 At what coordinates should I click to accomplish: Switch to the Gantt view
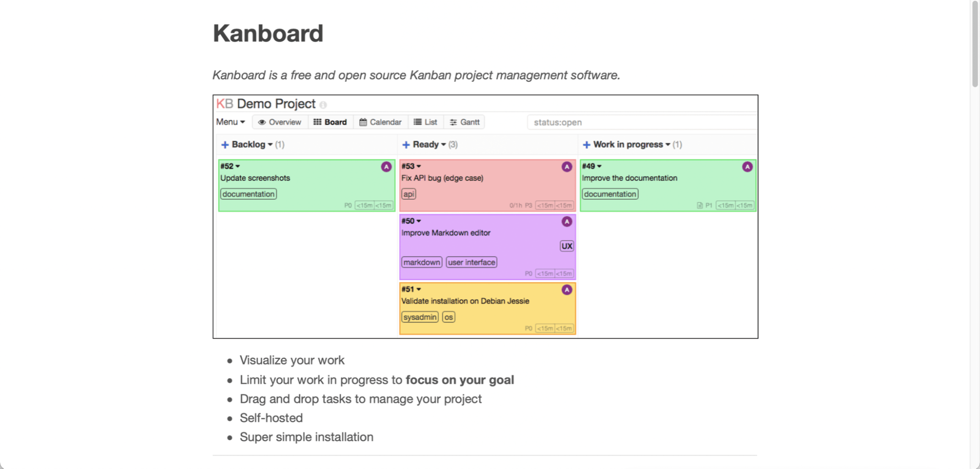(465, 122)
